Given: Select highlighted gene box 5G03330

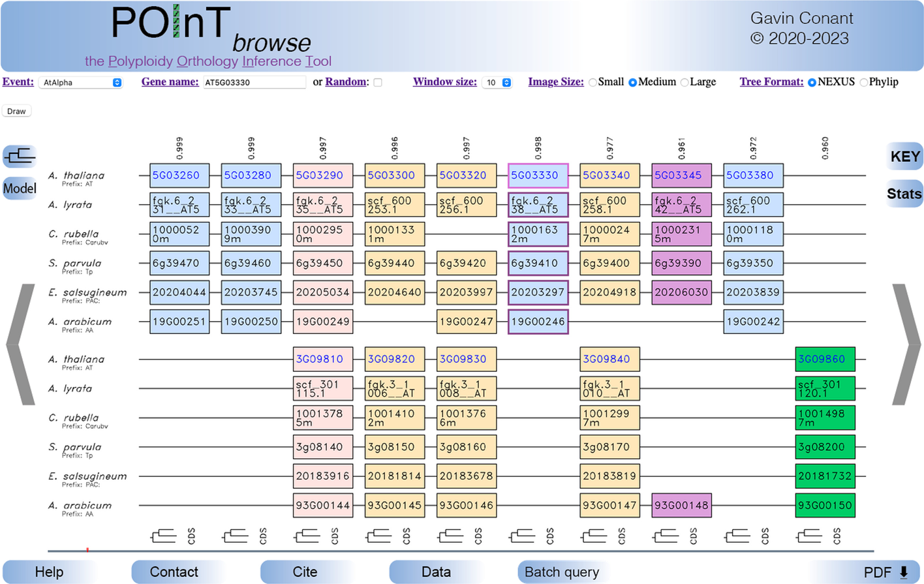Looking at the screenshot, I should pyautogui.click(x=538, y=176).
